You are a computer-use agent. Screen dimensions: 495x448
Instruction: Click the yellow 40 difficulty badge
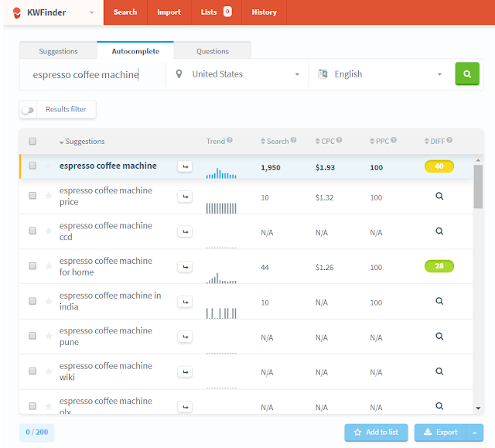point(439,166)
